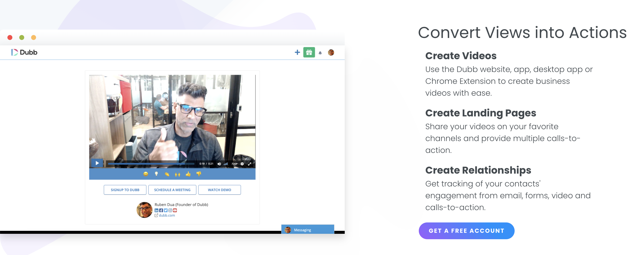Adjust the volume level bars
The image size is (644, 255).
[x=226, y=164]
